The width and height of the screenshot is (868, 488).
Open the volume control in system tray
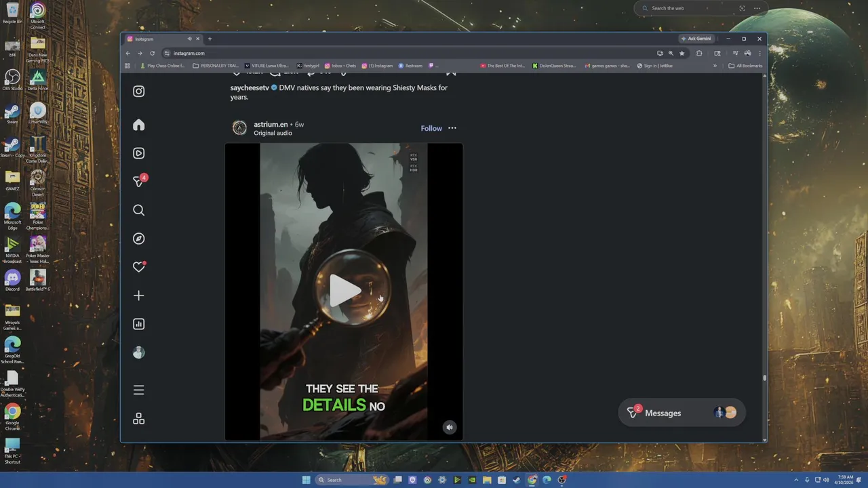coord(826,480)
